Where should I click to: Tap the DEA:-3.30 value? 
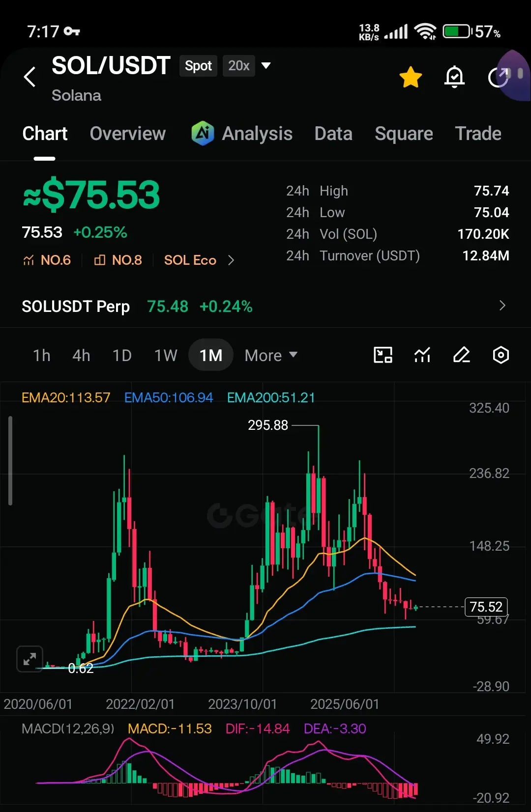(x=335, y=728)
